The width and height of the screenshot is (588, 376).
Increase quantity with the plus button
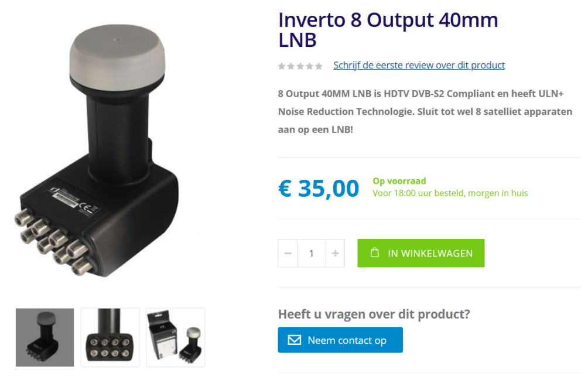coord(335,254)
